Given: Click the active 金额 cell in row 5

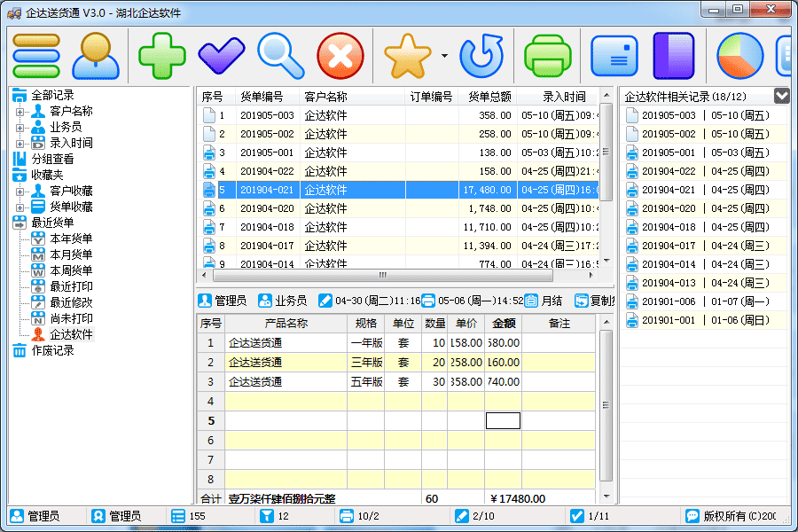Looking at the screenshot, I should (x=503, y=421).
